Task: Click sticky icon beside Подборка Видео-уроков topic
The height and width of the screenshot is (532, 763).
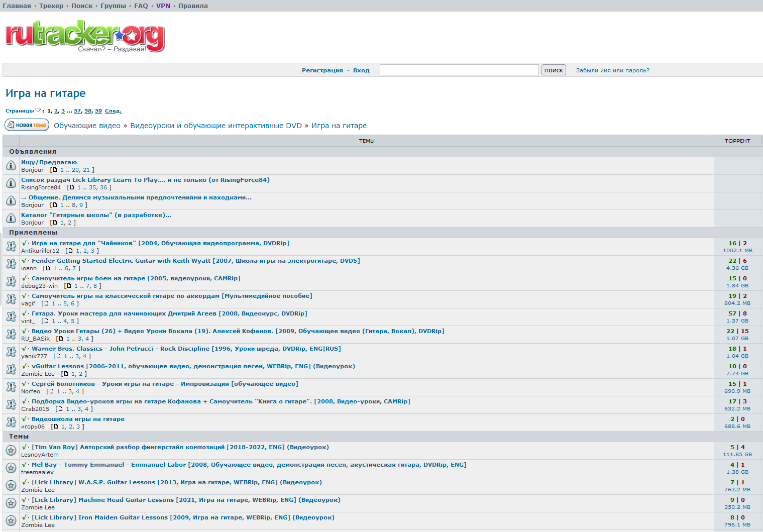Action: 11,405
